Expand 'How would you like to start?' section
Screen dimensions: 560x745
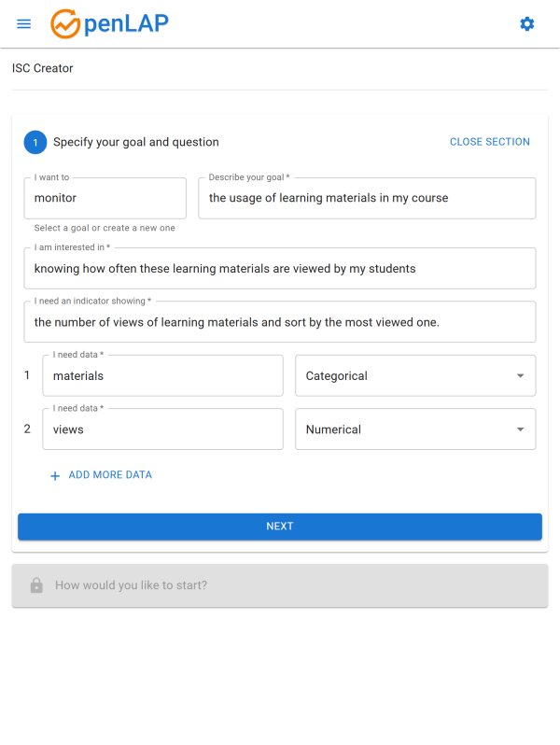280,585
